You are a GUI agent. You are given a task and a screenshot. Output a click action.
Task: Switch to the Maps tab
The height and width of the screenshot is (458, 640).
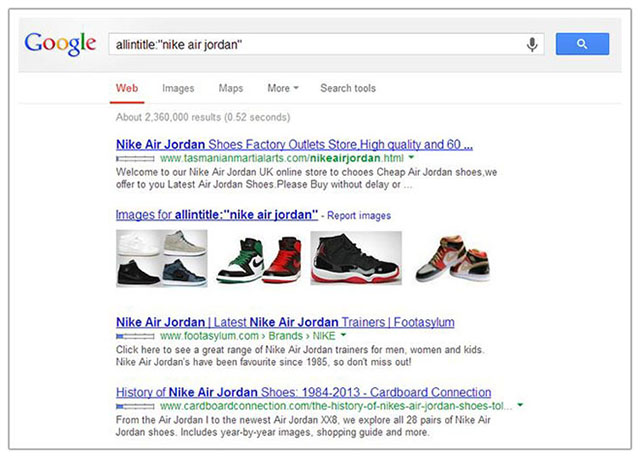point(231,88)
